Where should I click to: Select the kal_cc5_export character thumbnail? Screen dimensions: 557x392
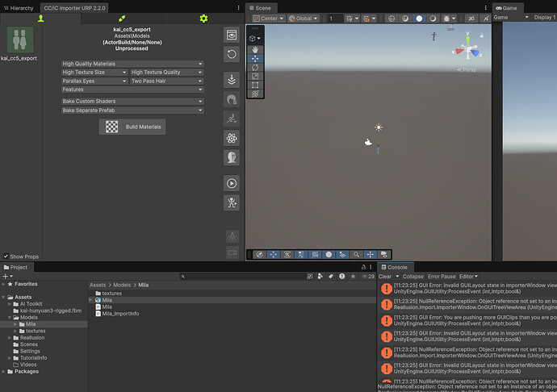pos(20,40)
